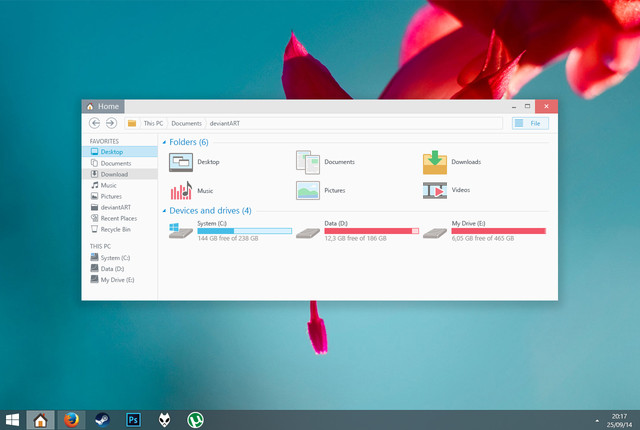Collapse the Folders (6) section
Viewport: 640px width, 430px height.
point(165,143)
